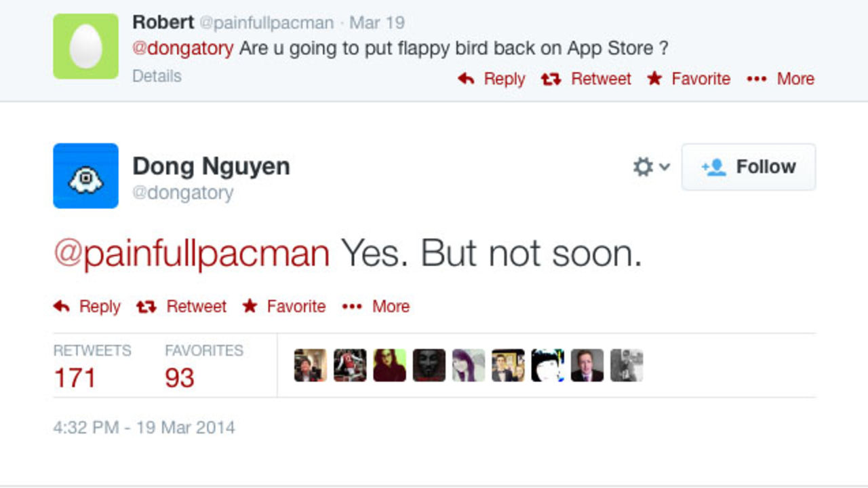Click Dong Nguyen's Flappy Bird avatar

point(85,176)
